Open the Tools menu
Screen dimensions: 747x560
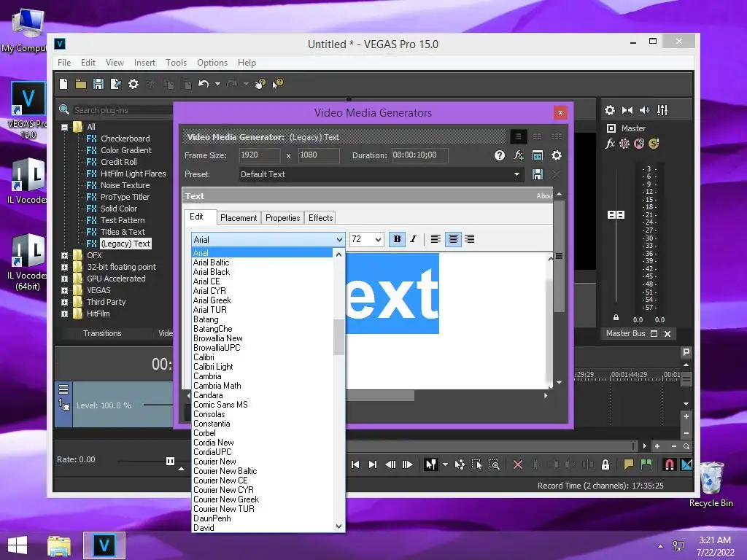pos(176,63)
